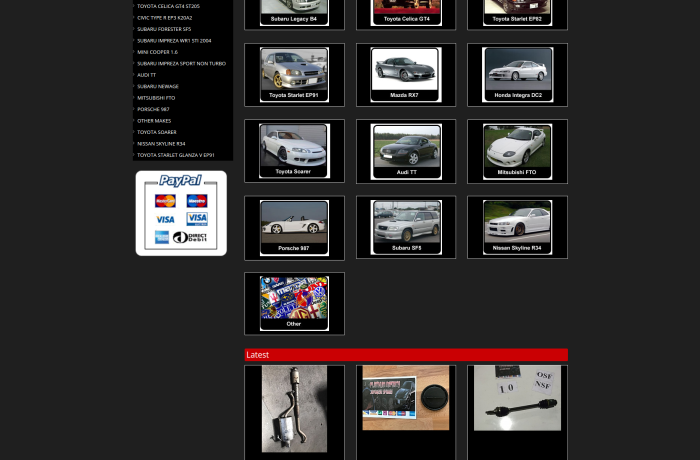
Task: View latest driveshaft OSF NSF product image
Action: coord(517,398)
